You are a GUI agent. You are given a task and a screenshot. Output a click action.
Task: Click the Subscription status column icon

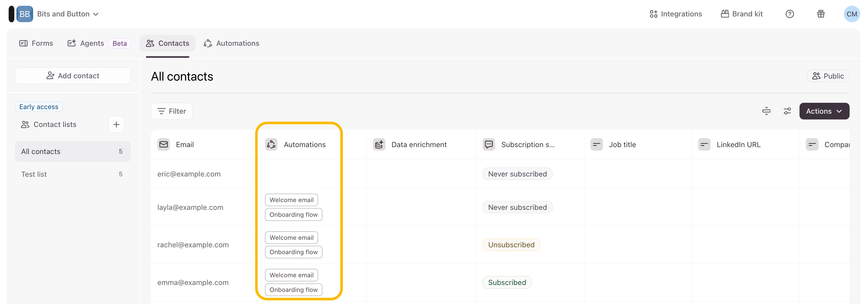[x=489, y=145]
